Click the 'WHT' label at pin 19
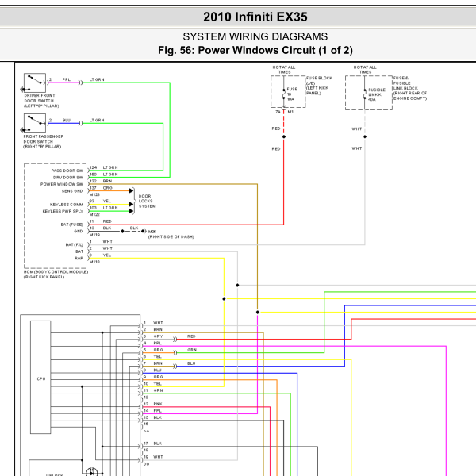 [158, 457]
